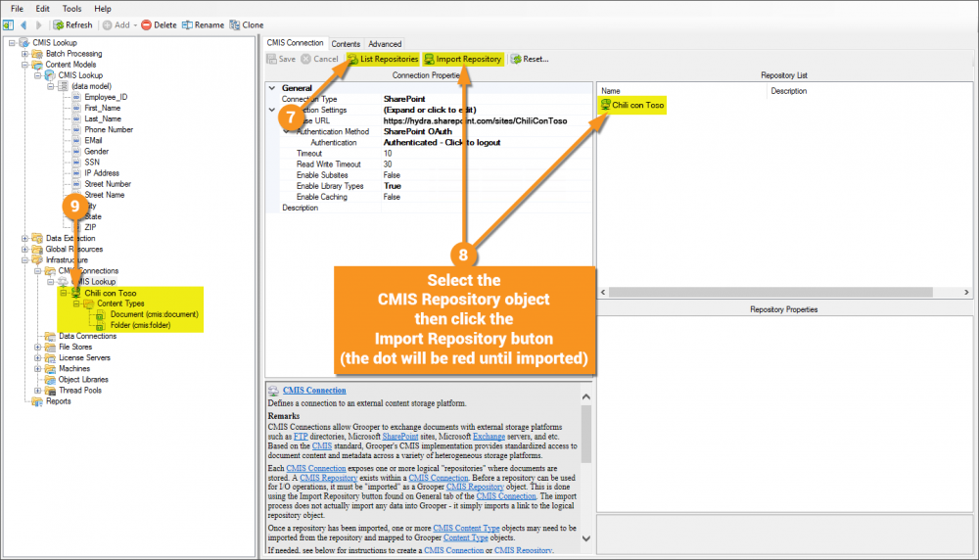Collapse the root CMIS Lookup tree node

pos(12,42)
